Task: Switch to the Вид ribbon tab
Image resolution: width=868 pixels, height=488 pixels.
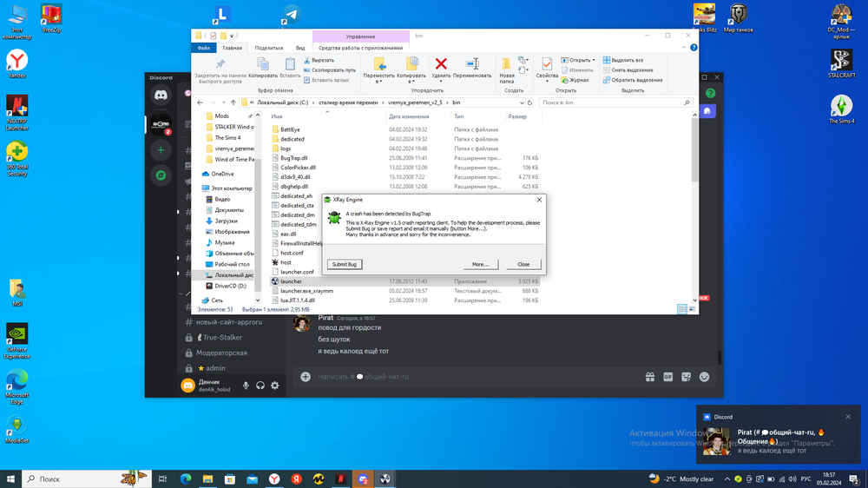Action: click(x=300, y=49)
